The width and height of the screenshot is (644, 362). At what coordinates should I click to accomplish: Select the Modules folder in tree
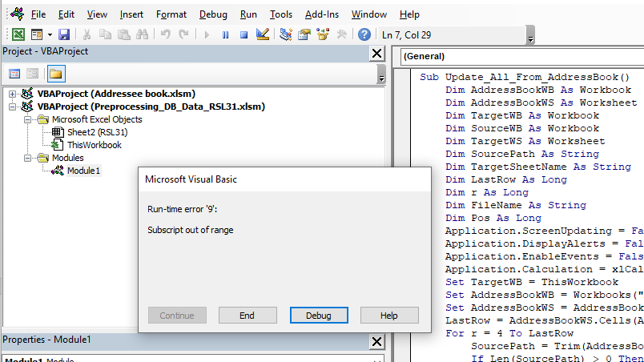[67, 158]
